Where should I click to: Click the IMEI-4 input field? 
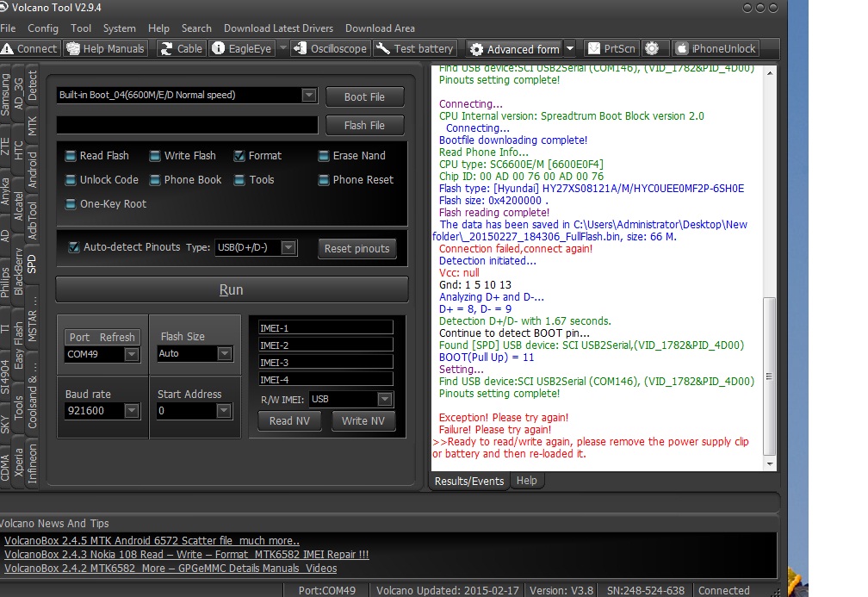(325, 379)
